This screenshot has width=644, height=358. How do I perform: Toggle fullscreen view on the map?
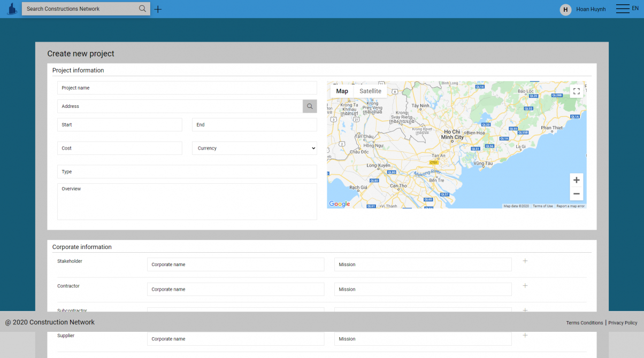(576, 91)
